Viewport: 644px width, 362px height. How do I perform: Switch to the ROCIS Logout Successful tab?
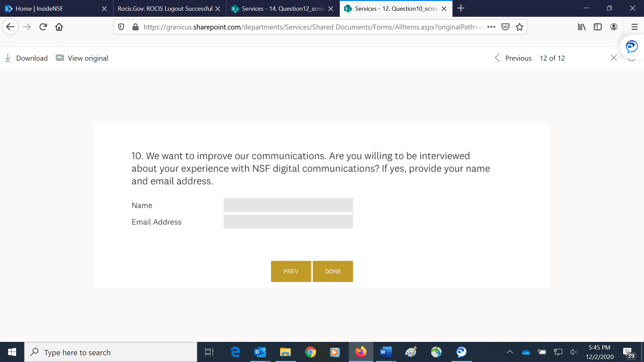coord(165,9)
